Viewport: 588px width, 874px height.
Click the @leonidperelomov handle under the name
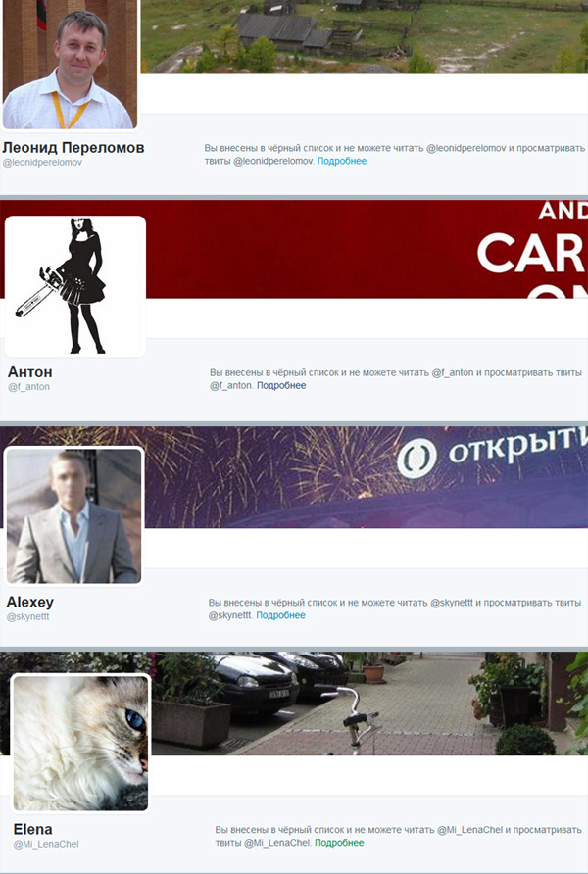[x=42, y=162]
